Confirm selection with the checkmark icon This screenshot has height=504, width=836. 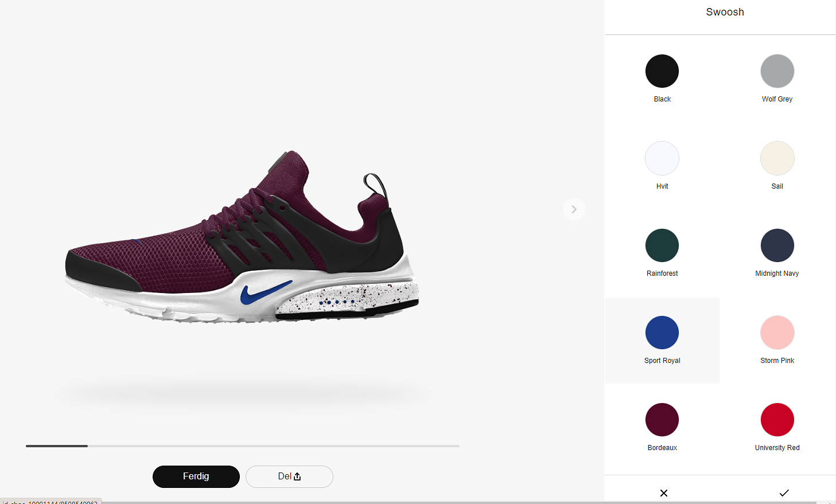[x=784, y=493]
